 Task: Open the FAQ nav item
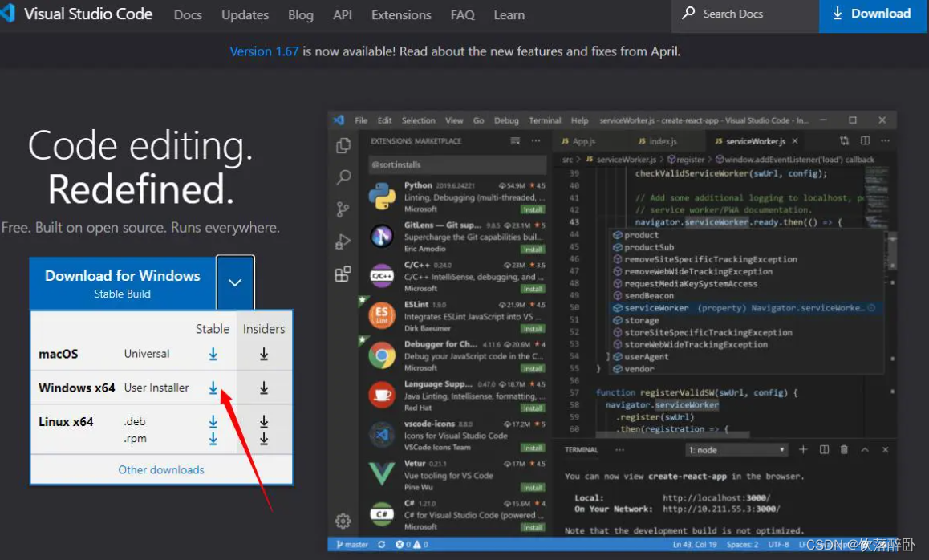(x=462, y=14)
